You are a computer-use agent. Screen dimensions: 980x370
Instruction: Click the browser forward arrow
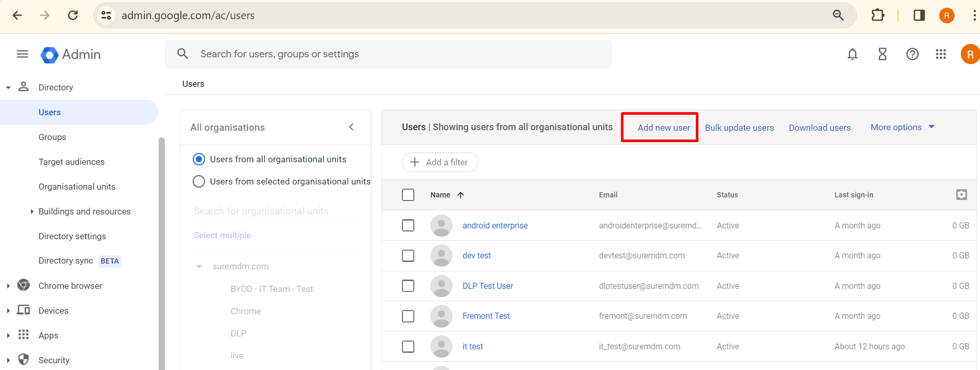45,16
